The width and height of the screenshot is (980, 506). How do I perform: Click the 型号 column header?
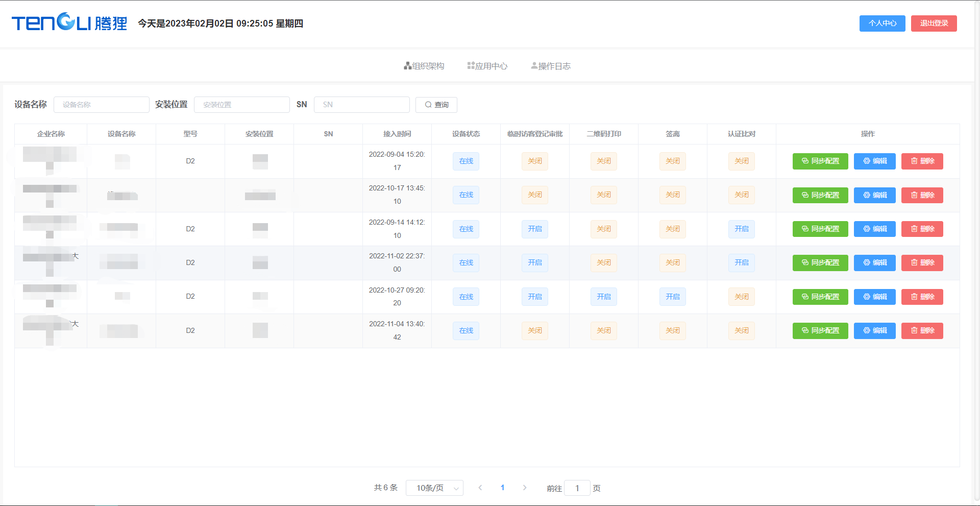click(190, 134)
